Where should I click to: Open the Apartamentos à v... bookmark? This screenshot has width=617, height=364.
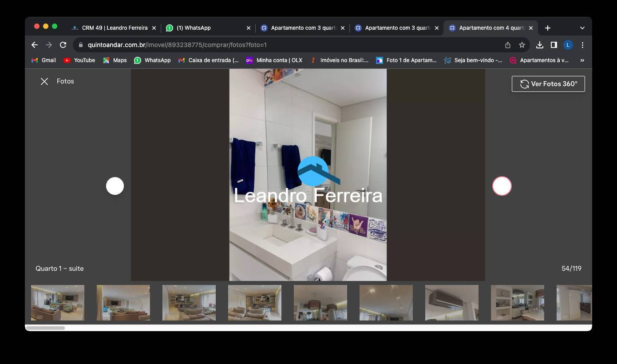539,60
